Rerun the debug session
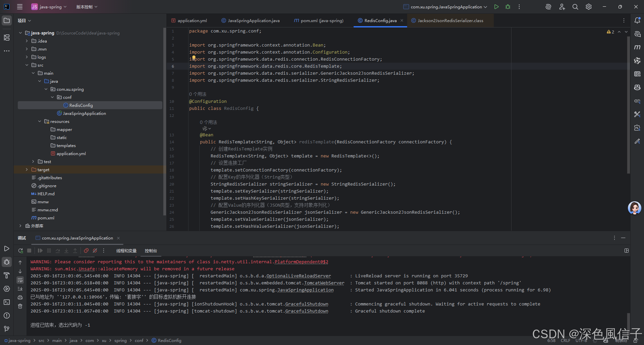The image size is (644, 345). (20, 251)
